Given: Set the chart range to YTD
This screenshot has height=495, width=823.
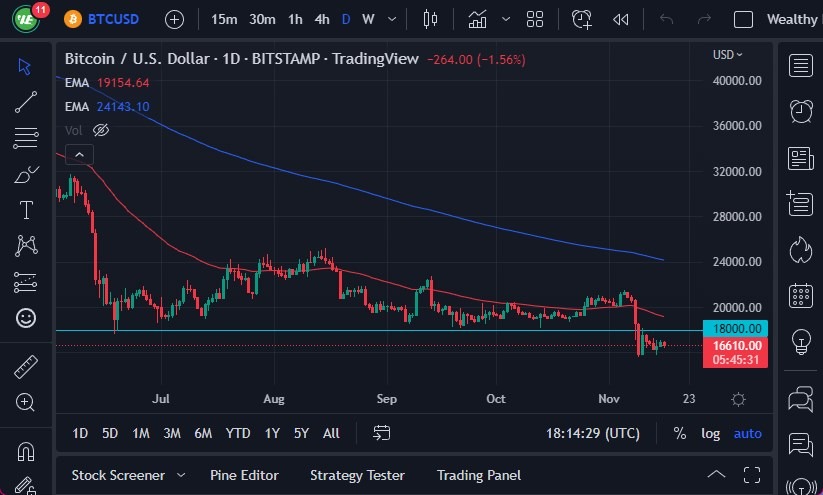Looking at the screenshot, I should tap(238, 433).
